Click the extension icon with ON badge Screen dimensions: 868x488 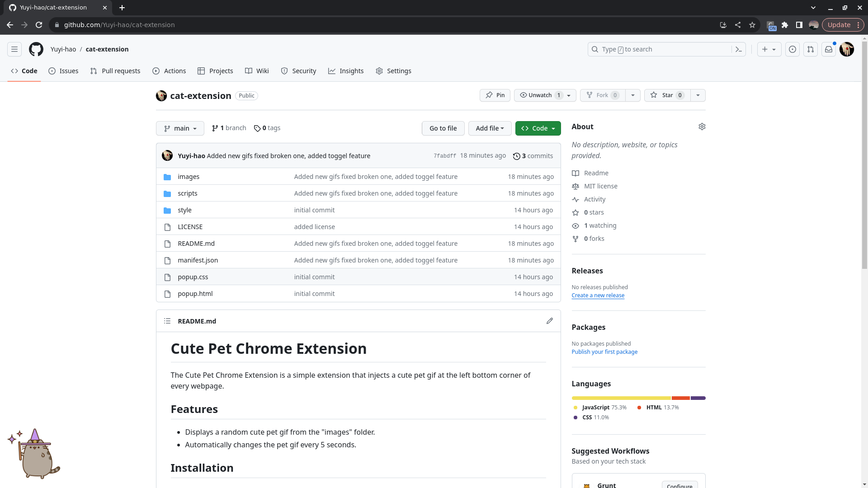[771, 25]
